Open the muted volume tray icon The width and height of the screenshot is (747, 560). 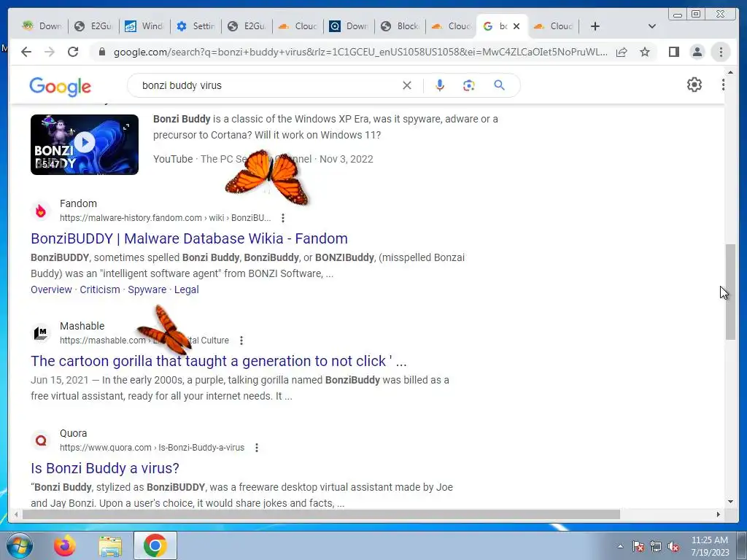(673, 546)
